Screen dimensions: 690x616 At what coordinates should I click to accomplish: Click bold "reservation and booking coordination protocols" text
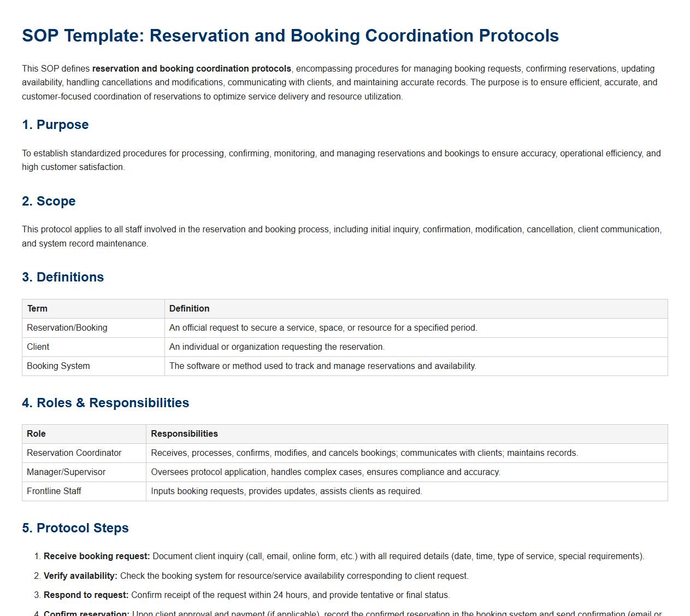[191, 69]
